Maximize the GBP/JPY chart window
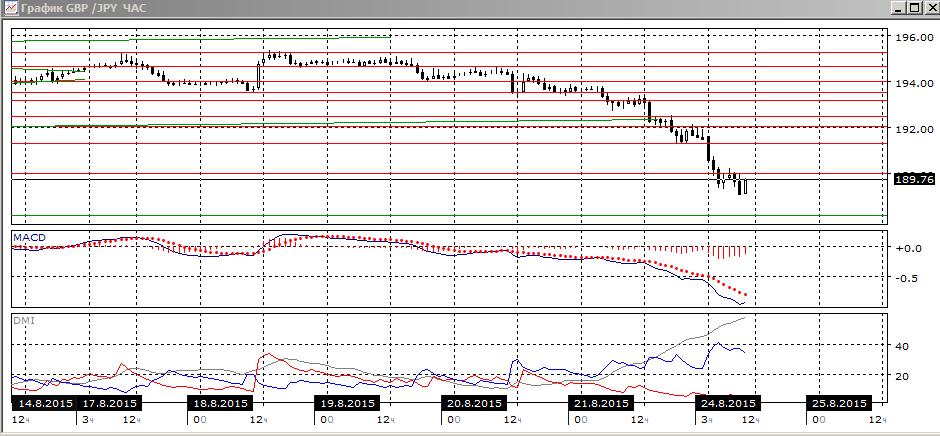940x436 pixels. [x=914, y=8]
